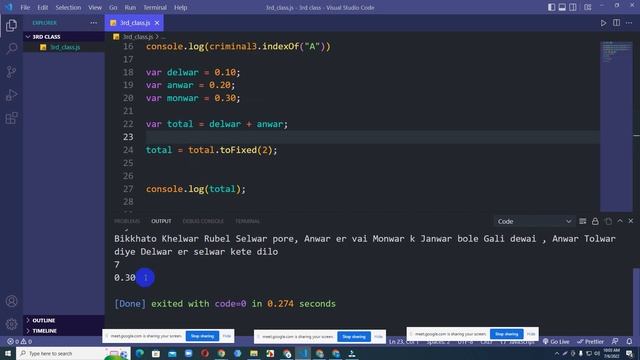
Task: Open the Go menu
Action: click(113, 7)
